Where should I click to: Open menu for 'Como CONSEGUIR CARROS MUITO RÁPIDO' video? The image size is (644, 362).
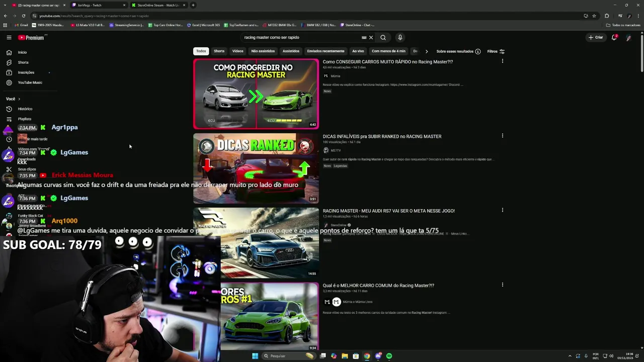click(x=502, y=61)
